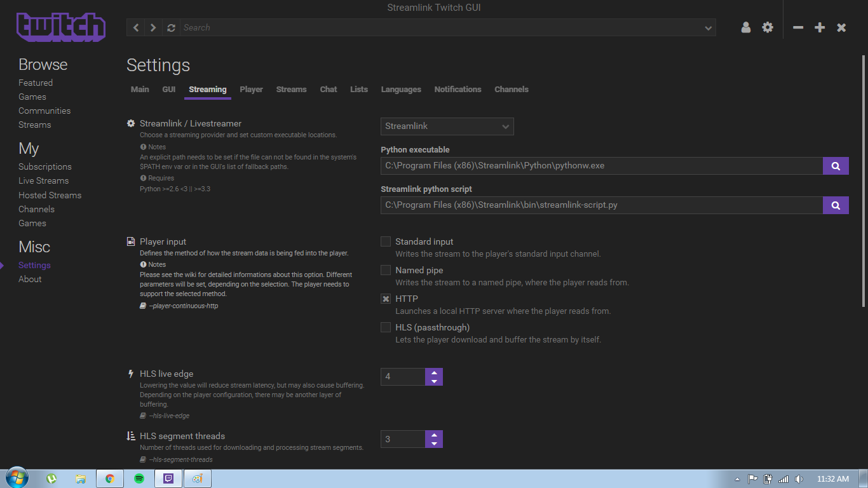868x488 pixels.
Task: Click the HLS segment threads sorting icon
Action: pos(131,436)
